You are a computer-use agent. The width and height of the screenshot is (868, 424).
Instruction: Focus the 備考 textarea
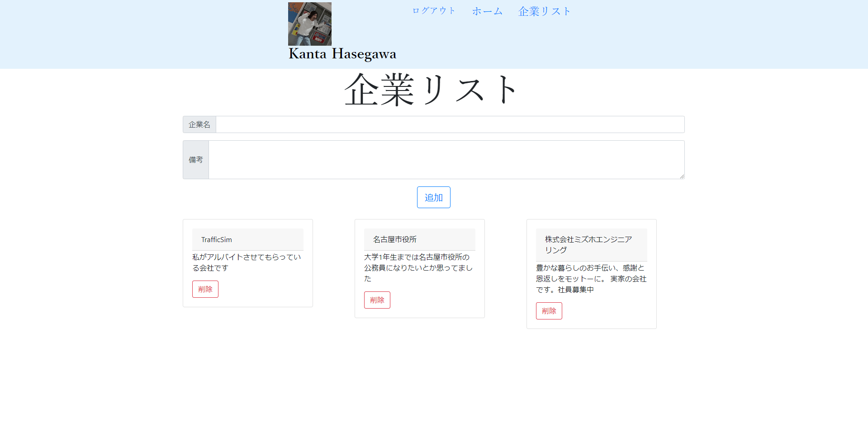click(x=446, y=160)
